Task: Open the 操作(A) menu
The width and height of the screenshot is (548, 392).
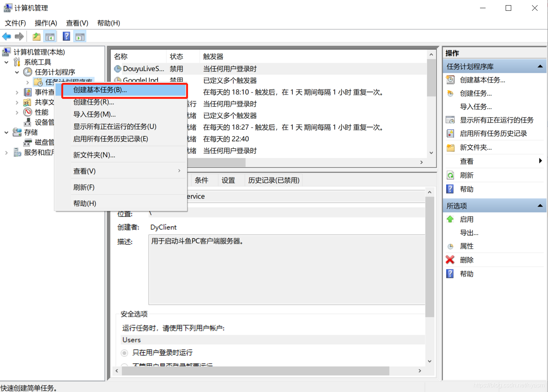Action: point(46,23)
